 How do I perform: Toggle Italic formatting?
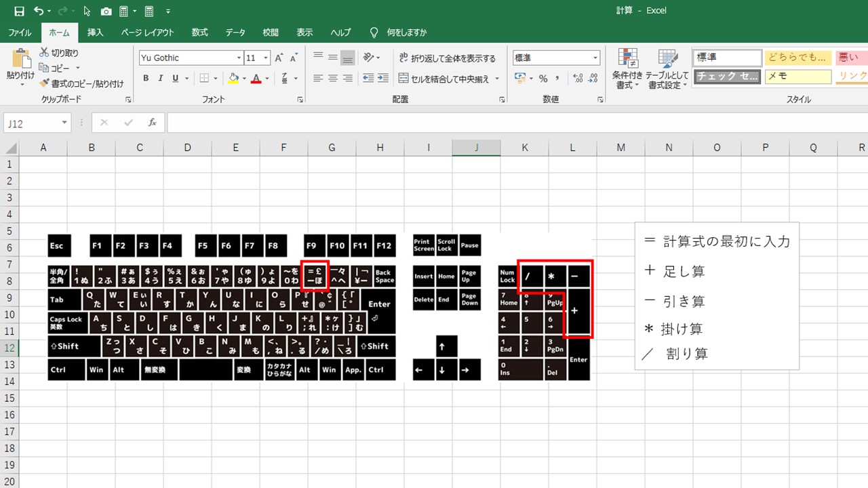pyautogui.click(x=161, y=79)
